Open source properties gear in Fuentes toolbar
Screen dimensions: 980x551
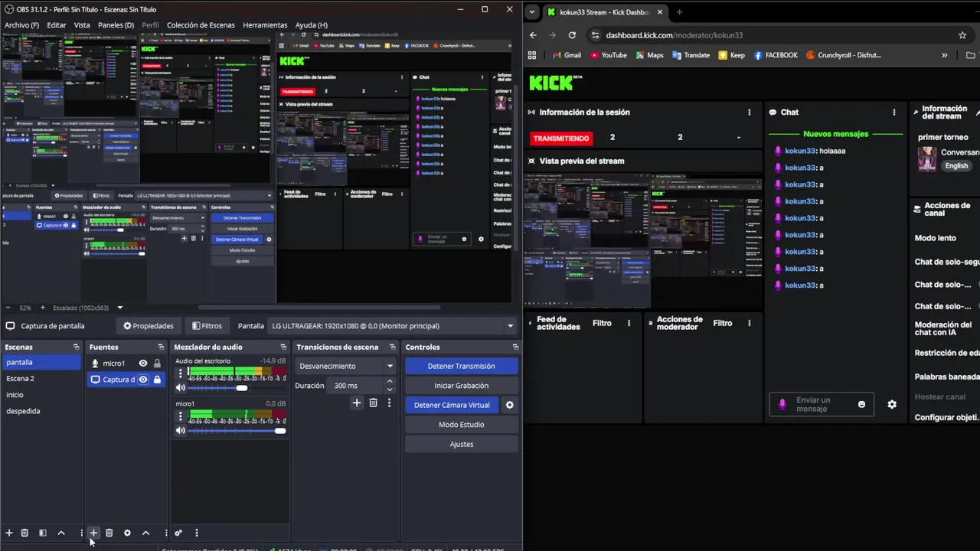coord(127,533)
